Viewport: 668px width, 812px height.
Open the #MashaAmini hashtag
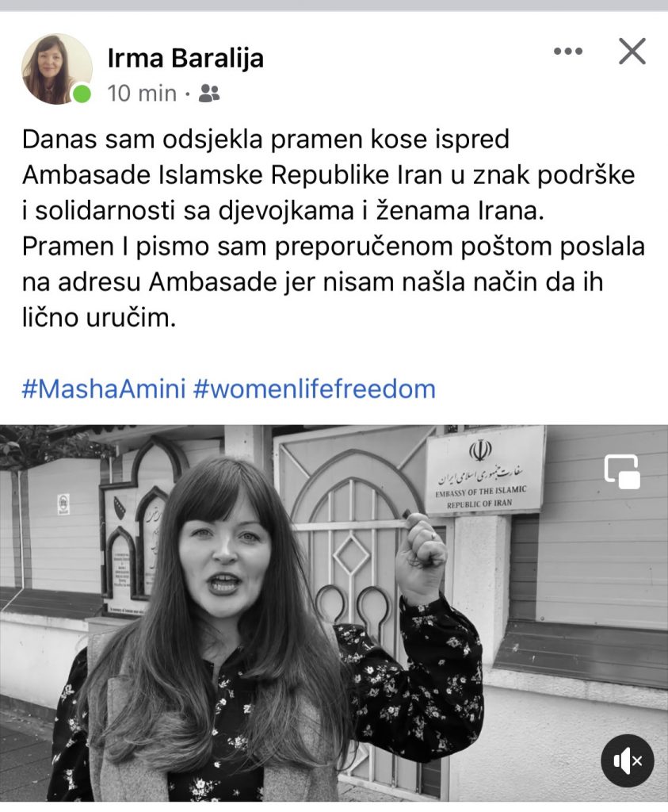point(104,389)
